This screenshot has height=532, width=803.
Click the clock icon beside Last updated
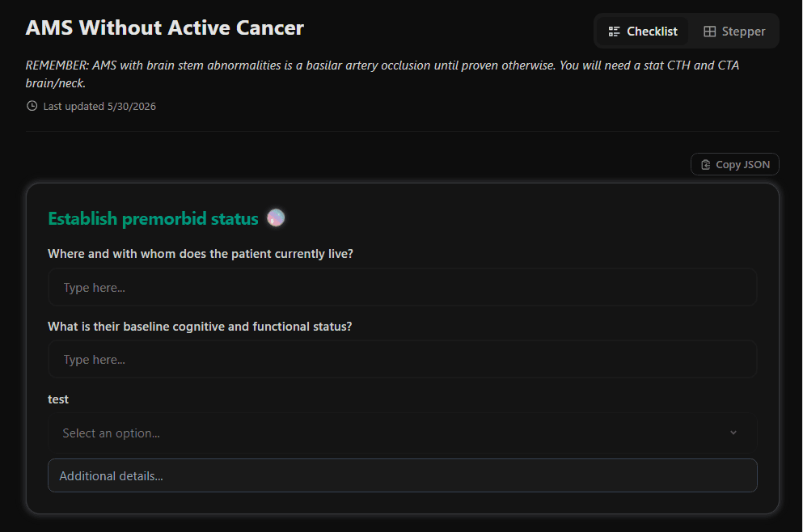[32, 106]
